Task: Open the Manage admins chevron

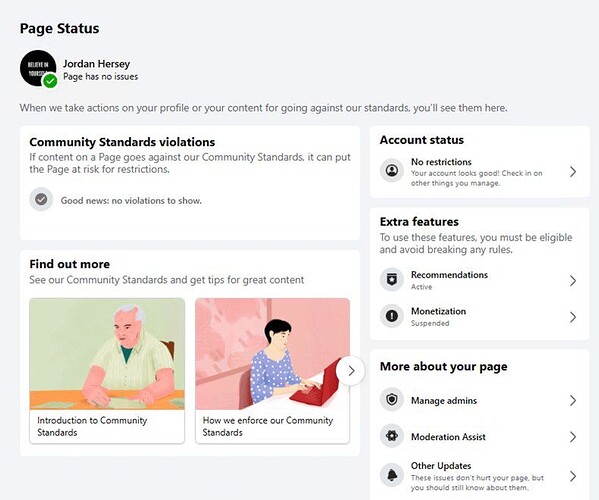Action: coord(573,400)
